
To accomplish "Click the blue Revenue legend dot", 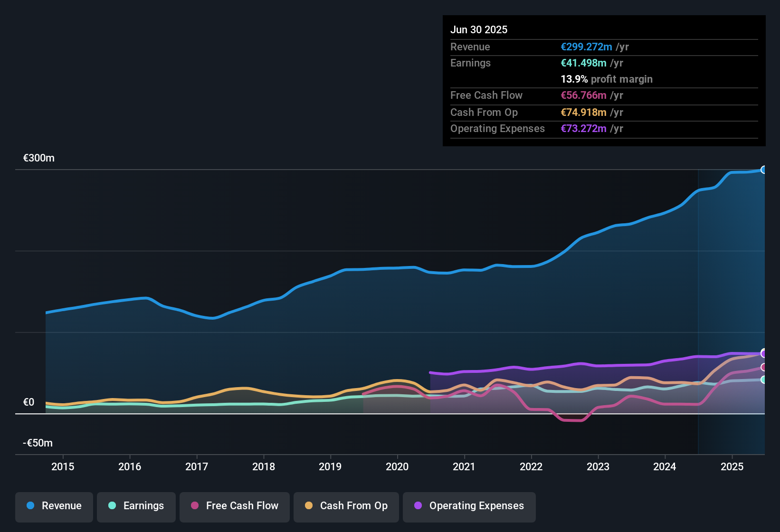I will (30, 505).
